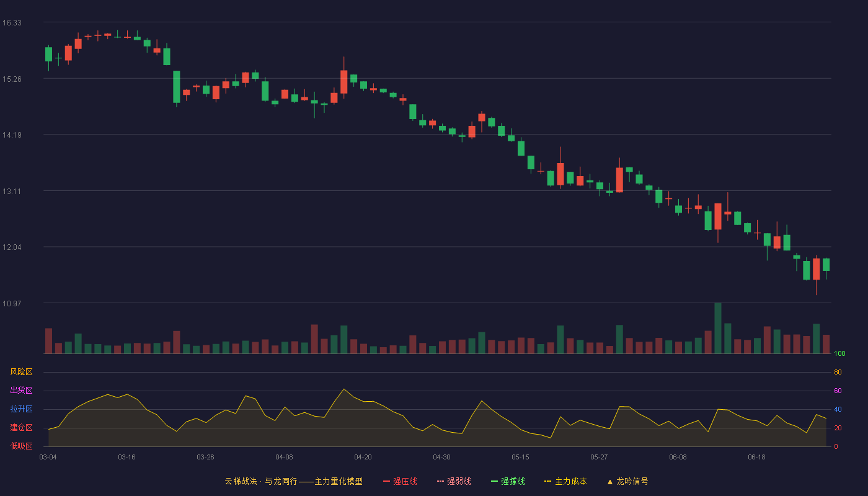Click the blue 40 indicator axis value
Screen dimensions: 868x496
(838, 409)
